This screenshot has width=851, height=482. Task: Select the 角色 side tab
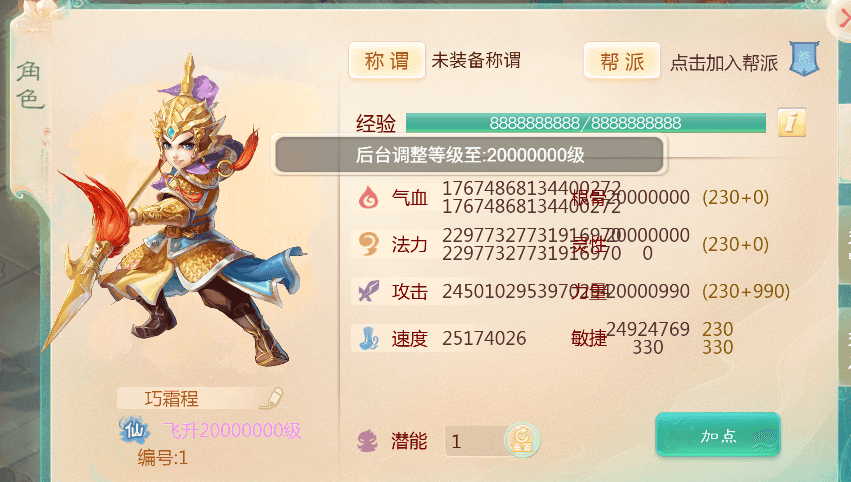29,85
